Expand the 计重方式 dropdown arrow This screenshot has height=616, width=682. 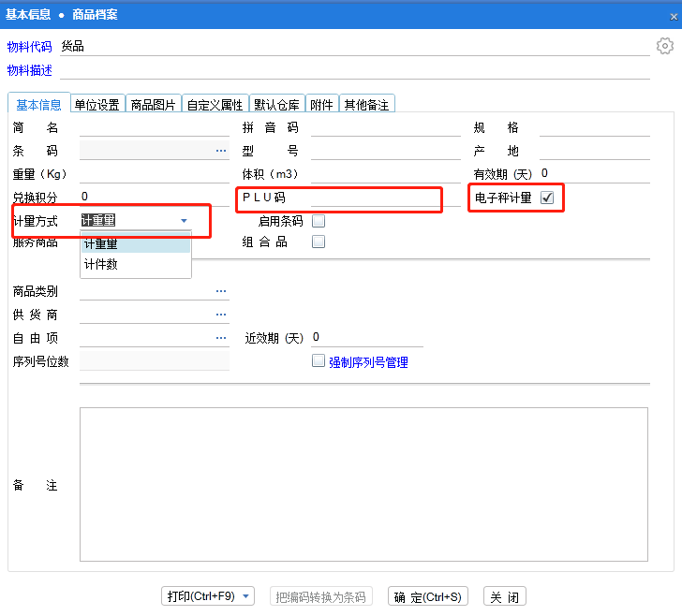184,221
